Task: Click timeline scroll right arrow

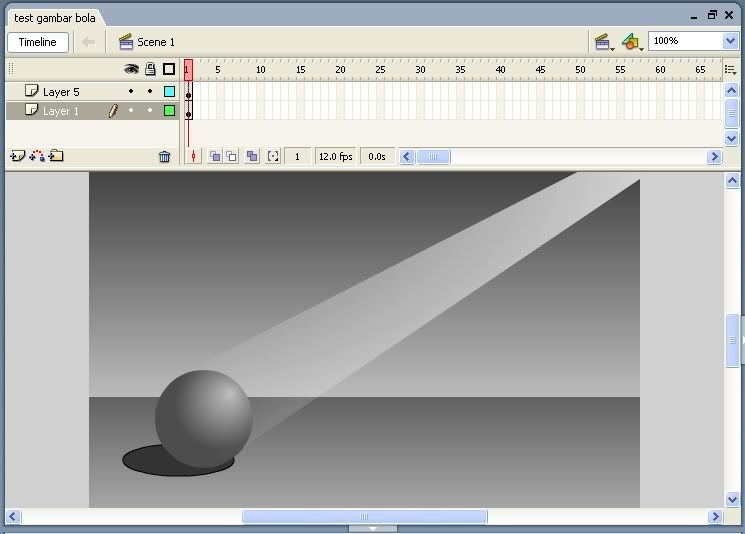Action: 714,157
